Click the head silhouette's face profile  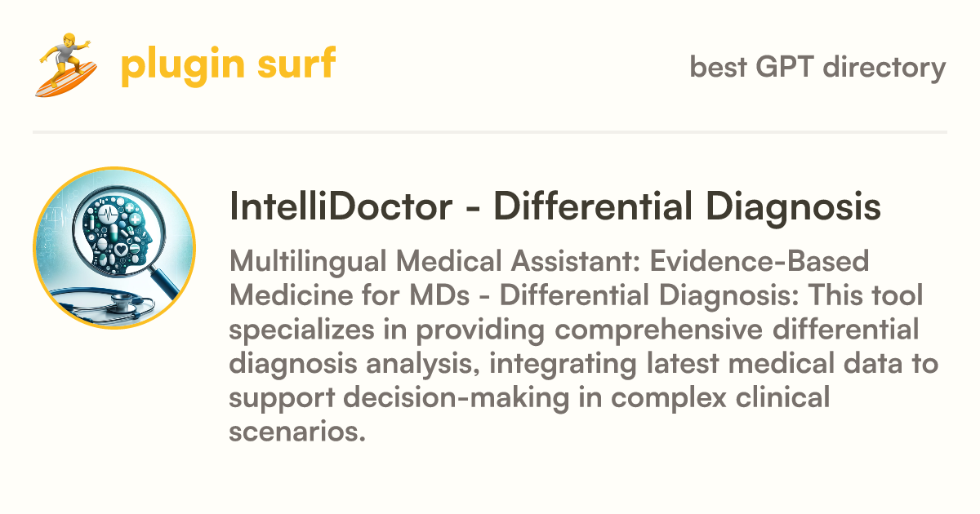(148, 238)
